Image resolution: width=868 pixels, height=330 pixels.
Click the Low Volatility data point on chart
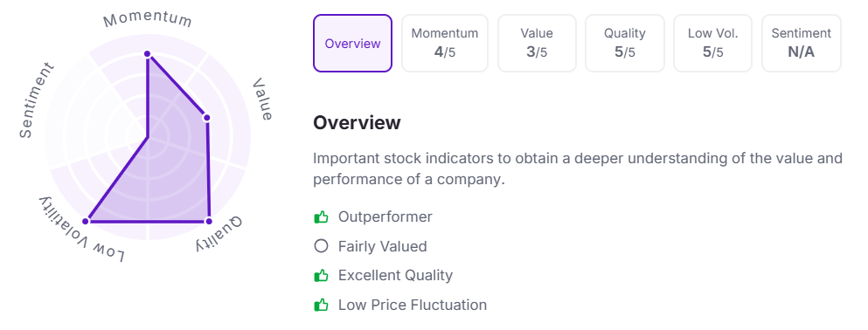tap(86, 221)
